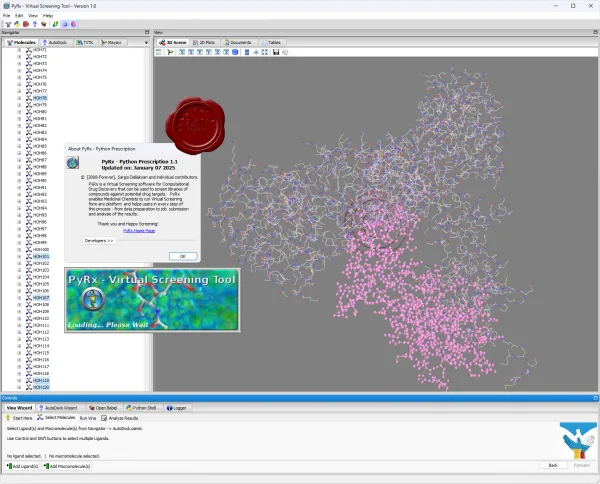600x484 pixels.
Task: Click the full screen icon in scene toolbar
Action: pyautogui.click(x=264, y=52)
